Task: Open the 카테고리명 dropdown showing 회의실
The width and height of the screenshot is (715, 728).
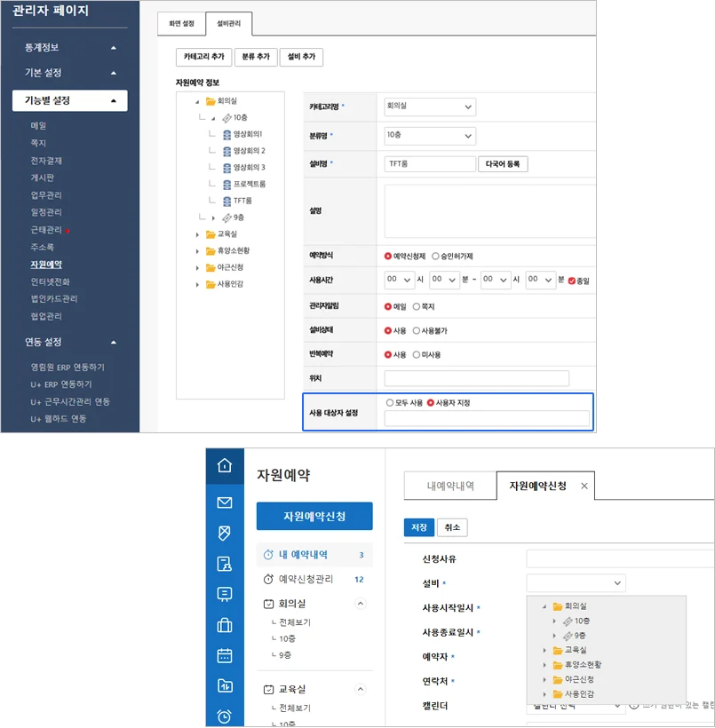Action: 430,107
